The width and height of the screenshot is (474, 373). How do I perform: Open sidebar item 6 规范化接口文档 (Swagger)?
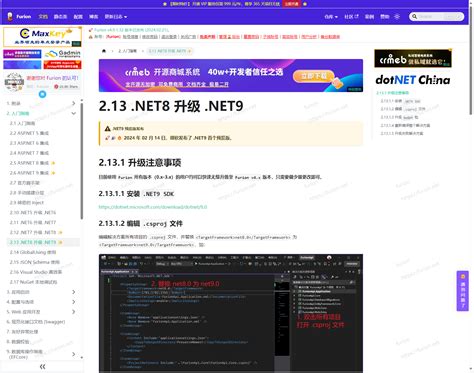36,322
